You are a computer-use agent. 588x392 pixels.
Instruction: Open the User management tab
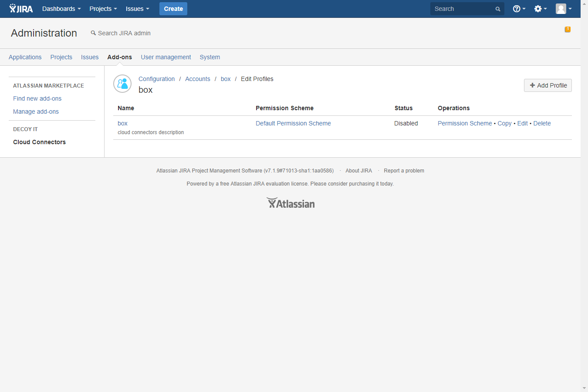pyautogui.click(x=166, y=57)
